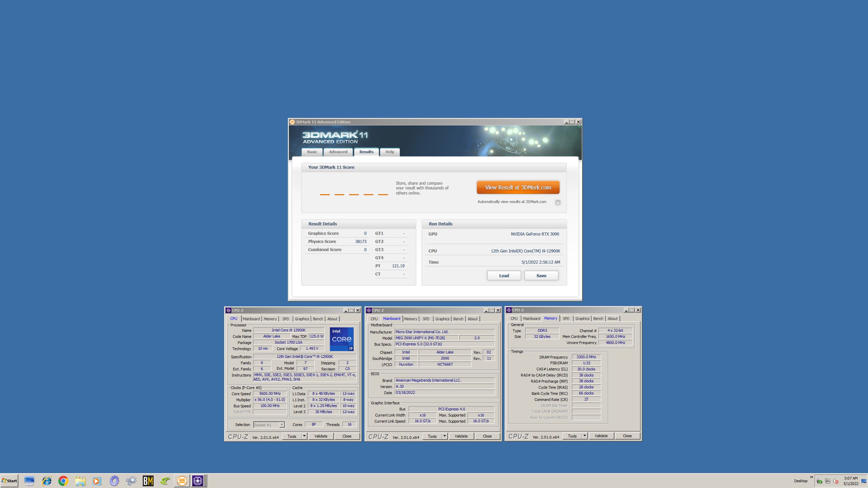Click Validate in CPU-Z window showing CPU tab
The image size is (868, 488).
click(x=321, y=436)
